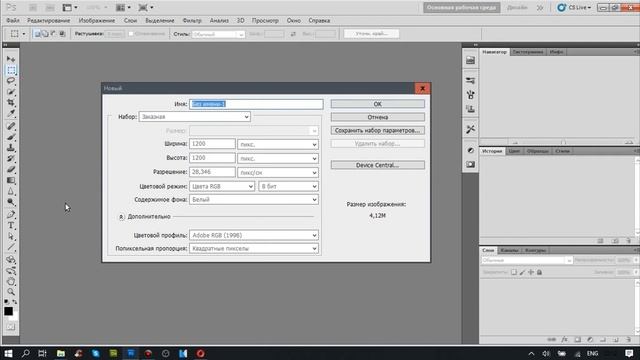Select the Clone Stamp tool
Screen dimensions: 640x360
[11, 148]
